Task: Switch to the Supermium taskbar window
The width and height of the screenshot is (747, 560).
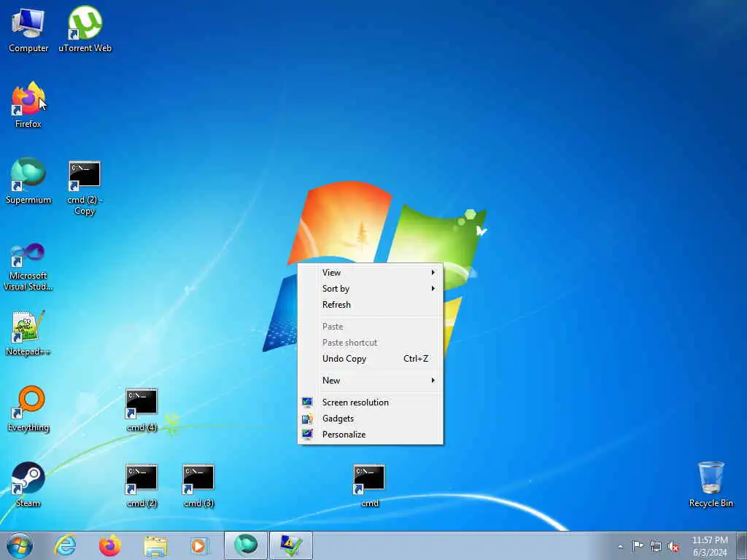Action: (245, 545)
